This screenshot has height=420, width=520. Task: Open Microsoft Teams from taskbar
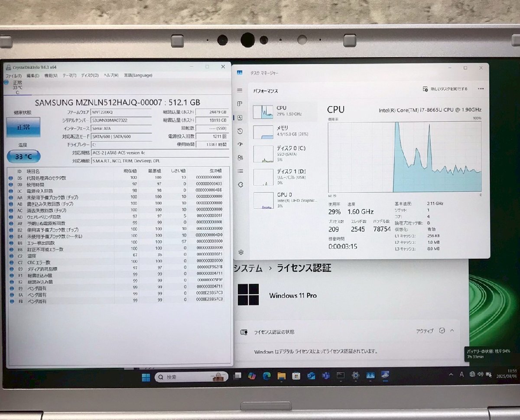click(x=326, y=376)
